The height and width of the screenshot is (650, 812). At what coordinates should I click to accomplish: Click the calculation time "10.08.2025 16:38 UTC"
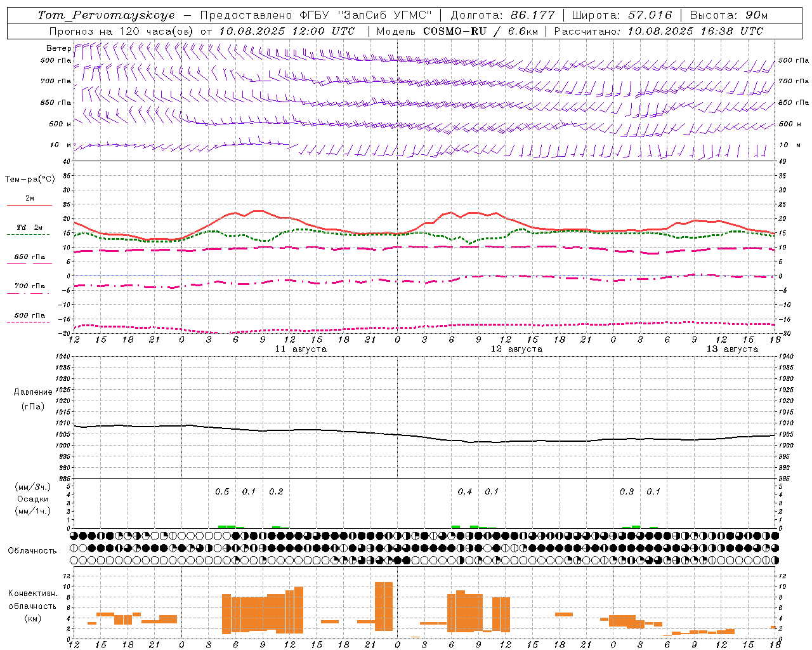695,31
